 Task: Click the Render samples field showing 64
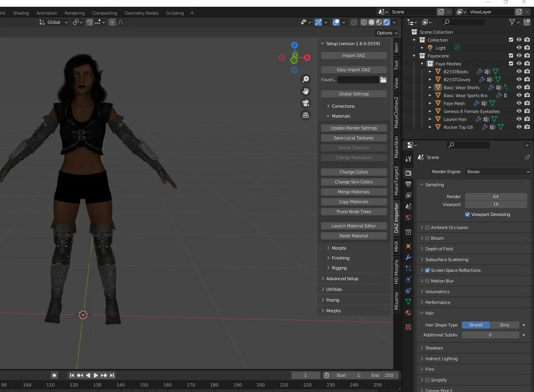coord(496,197)
